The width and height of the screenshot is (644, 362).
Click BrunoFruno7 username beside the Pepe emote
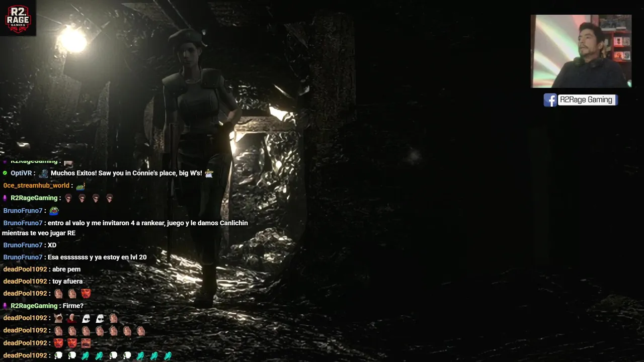click(23, 211)
